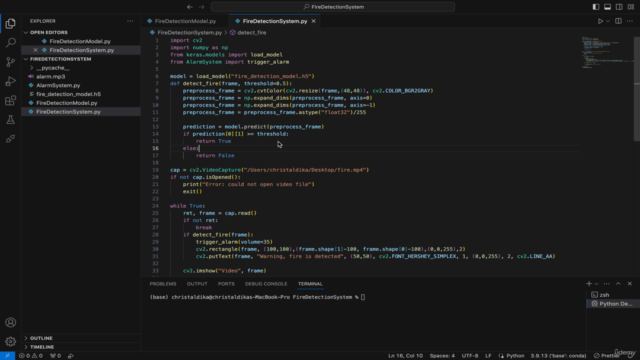The image size is (640, 360).
Task: Collapse the OPEN EDITORS section
Action: click(x=81, y=32)
